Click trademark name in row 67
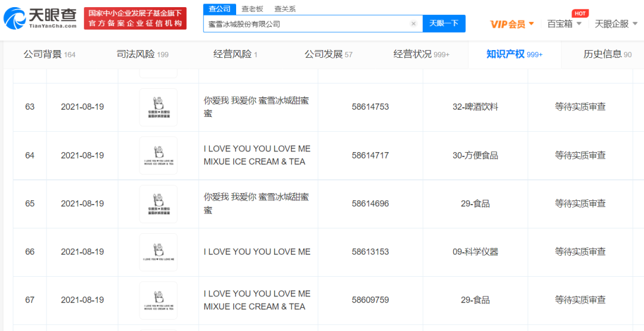This screenshot has height=331, width=644. click(x=257, y=300)
